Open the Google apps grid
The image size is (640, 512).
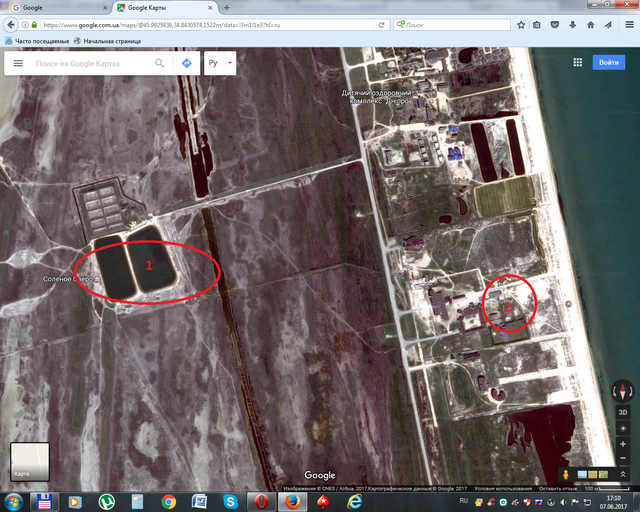click(577, 62)
